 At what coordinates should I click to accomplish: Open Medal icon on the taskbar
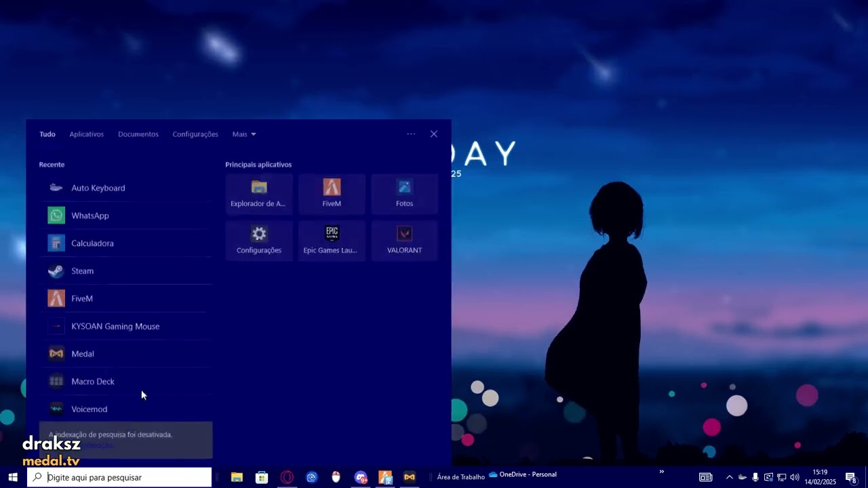(x=410, y=477)
